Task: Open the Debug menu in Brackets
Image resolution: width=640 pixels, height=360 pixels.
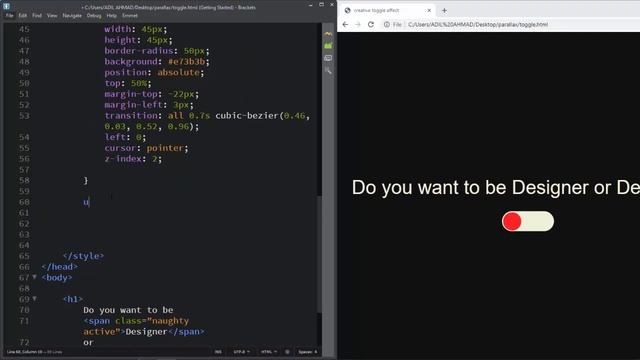Action: [93, 16]
